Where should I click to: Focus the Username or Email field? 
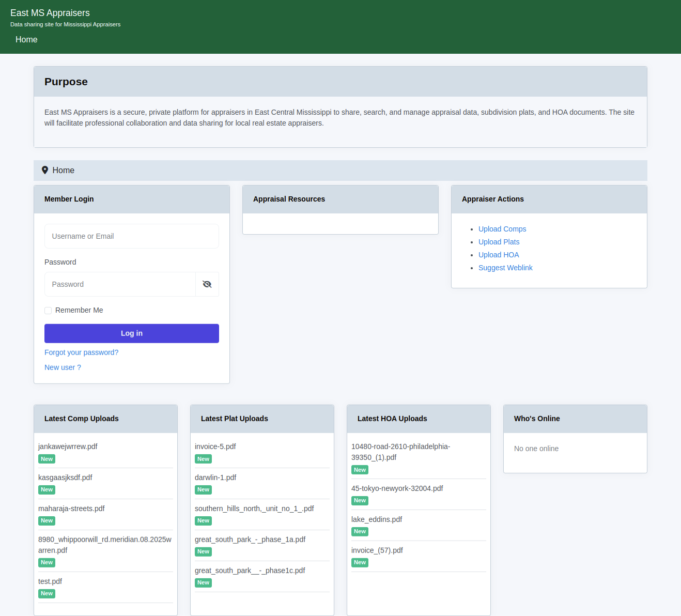coord(132,236)
